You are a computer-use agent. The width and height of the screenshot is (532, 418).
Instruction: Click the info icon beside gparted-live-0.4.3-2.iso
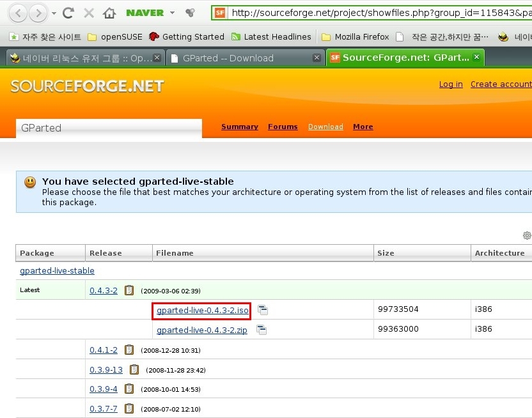(x=262, y=310)
